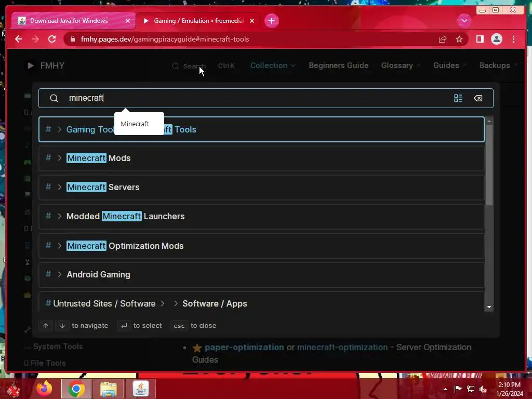Viewport: 532px width, 399px height.
Task: Click the chevron in Minecraft Servers row
Action: coord(59,187)
